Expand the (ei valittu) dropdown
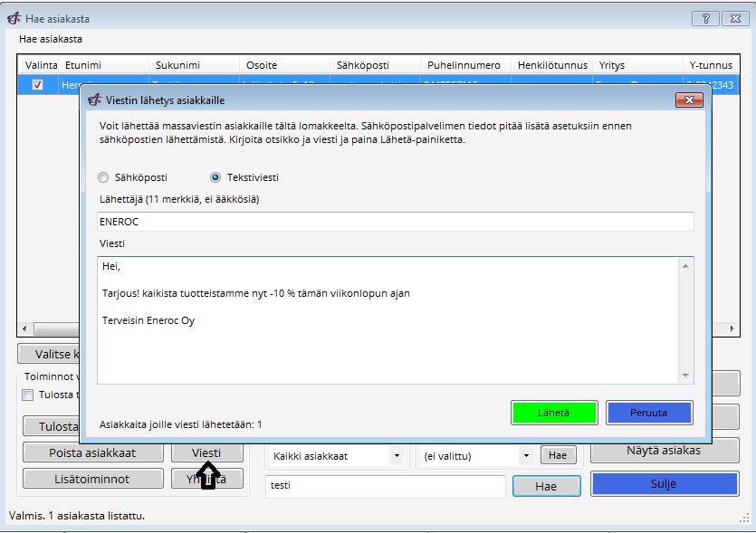Image resolution: width=756 pixels, height=533 pixels. tap(525, 456)
